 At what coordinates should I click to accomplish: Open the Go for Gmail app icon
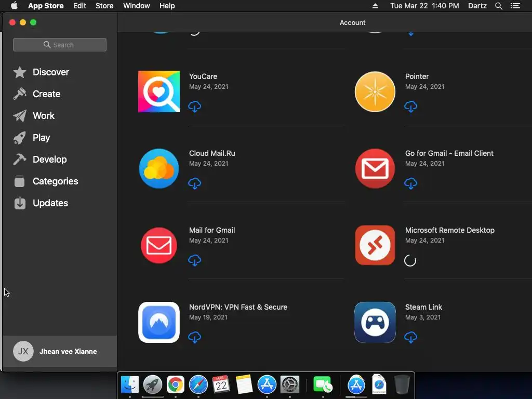coord(375,168)
